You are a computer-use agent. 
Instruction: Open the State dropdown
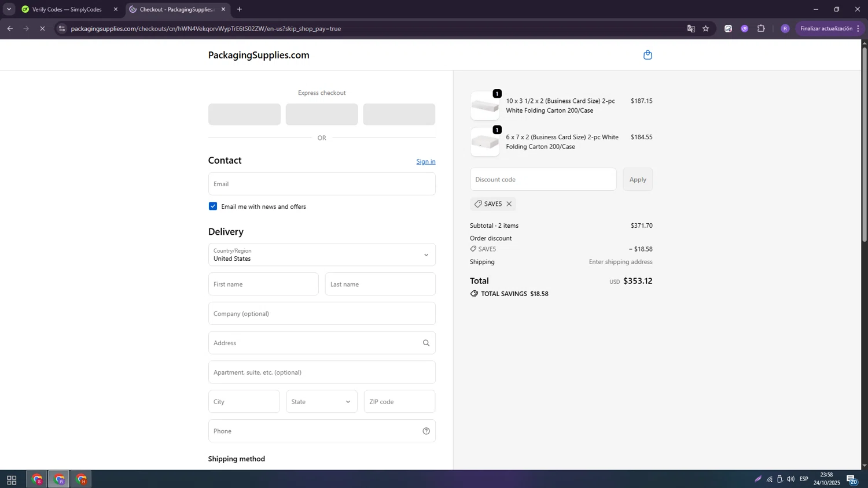[322, 402]
